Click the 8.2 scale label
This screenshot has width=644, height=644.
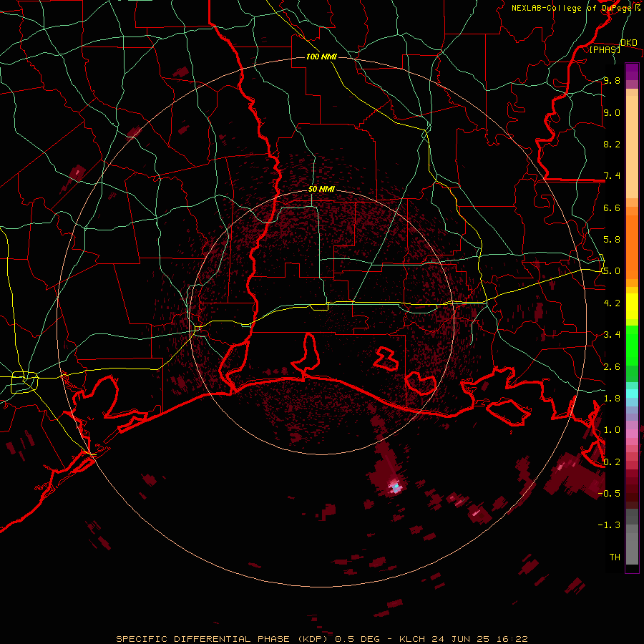tap(612, 144)
